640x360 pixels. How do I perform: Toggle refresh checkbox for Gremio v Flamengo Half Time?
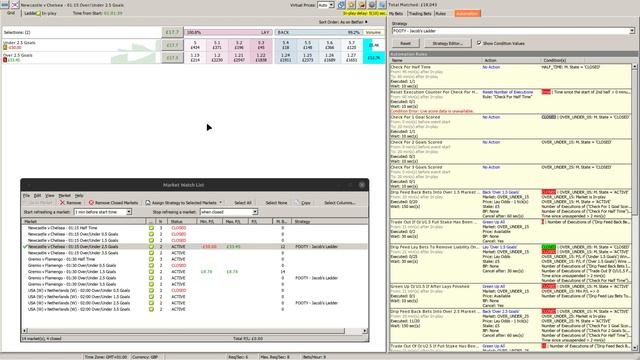point(151,259)
